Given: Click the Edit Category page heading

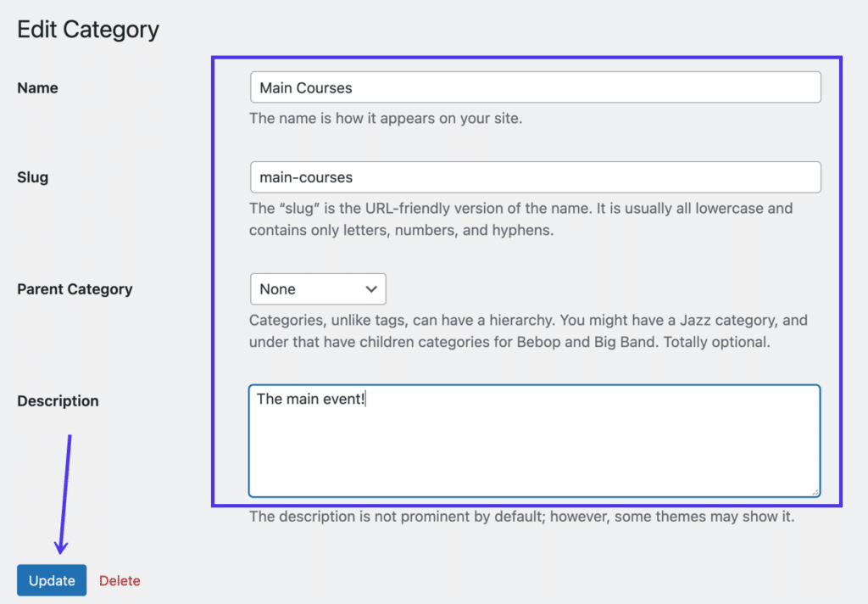Looking at the screenshot, I should point(87,29).
